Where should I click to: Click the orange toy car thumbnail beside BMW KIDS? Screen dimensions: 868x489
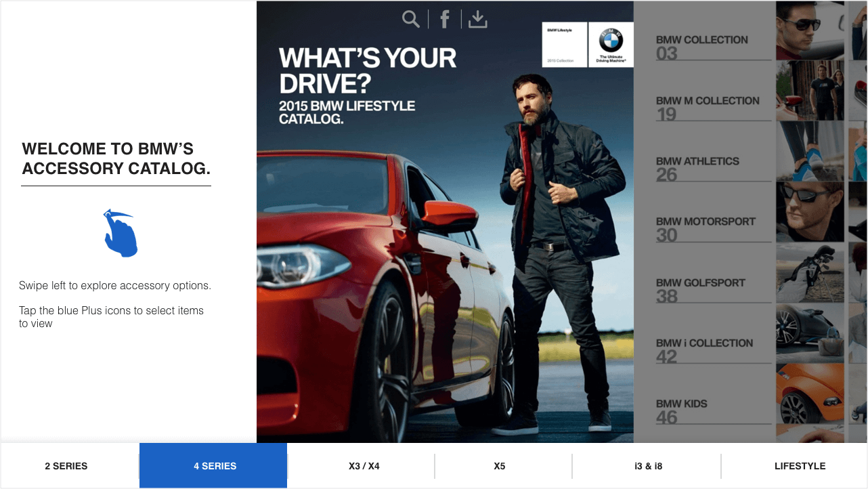[x=810, y=394]
